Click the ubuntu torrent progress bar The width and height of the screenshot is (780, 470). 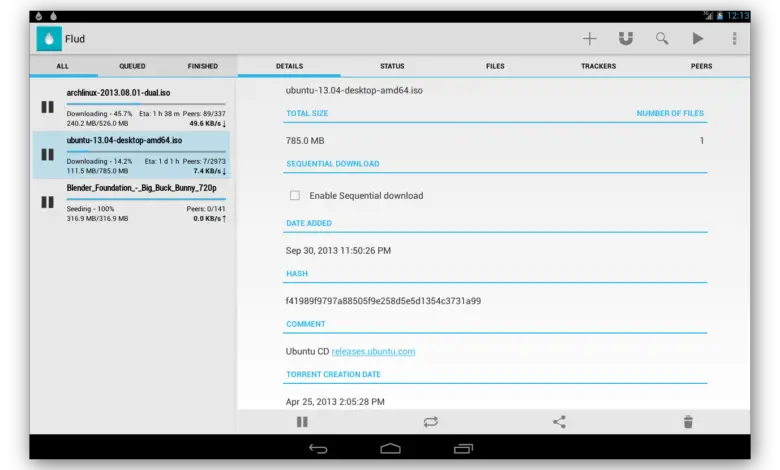[146, 151]
